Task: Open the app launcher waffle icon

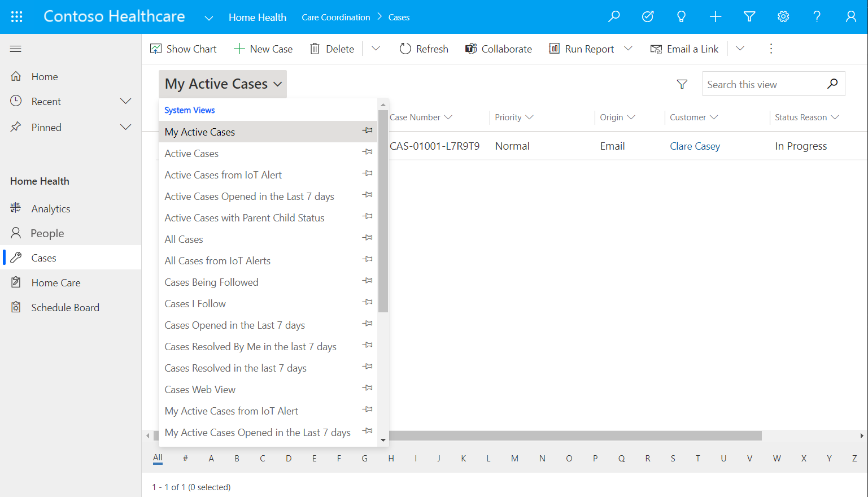Action: coord(17,17)
